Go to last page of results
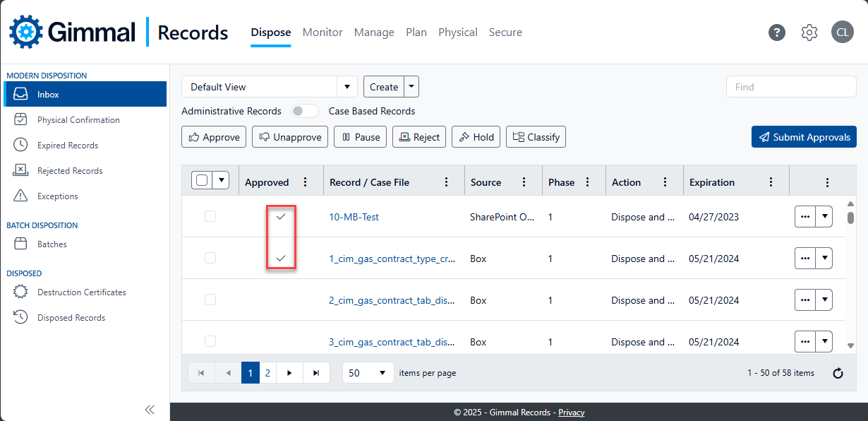 (x=316, y=373)
